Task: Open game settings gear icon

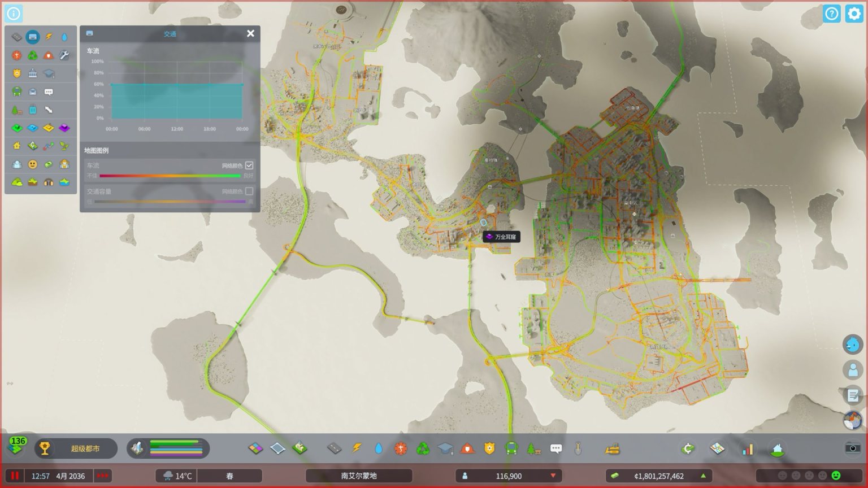Action: coord(854,14)
